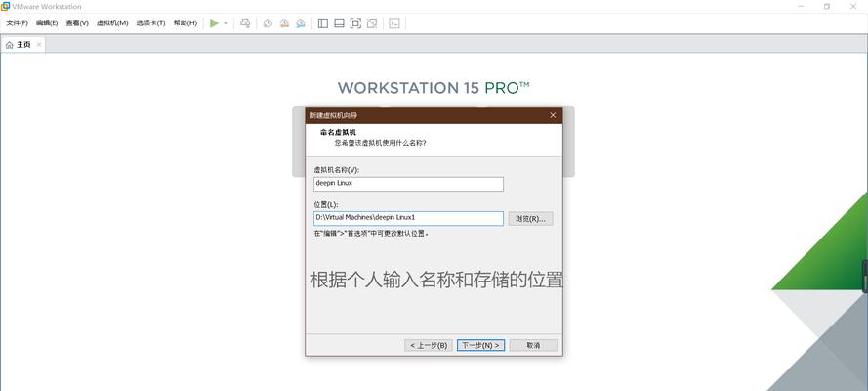Click the 新建虚拟机向导 dialog title
The width and height of the screenshot is (868, 391).
pyautogui.click(x=333, y=115)
